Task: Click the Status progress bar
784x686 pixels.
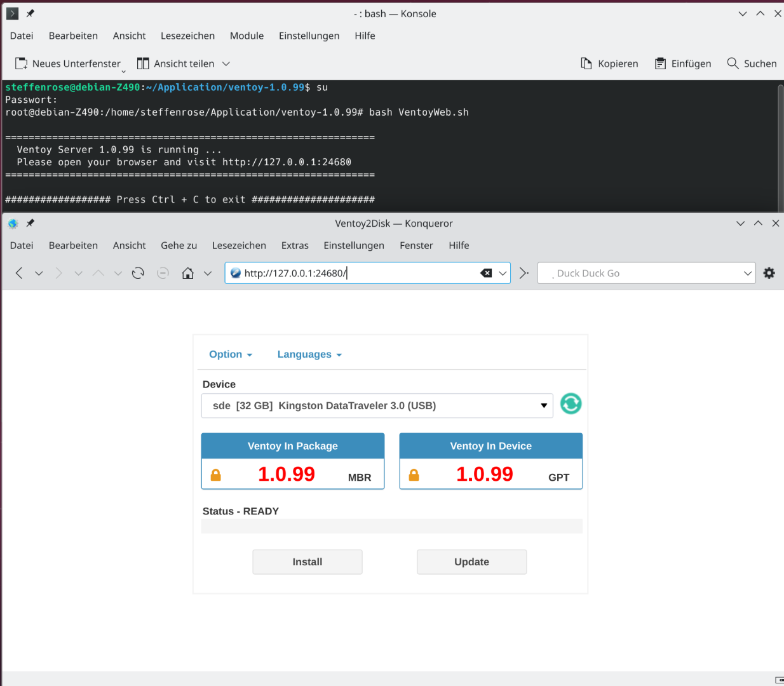Action: pos(391,526)
